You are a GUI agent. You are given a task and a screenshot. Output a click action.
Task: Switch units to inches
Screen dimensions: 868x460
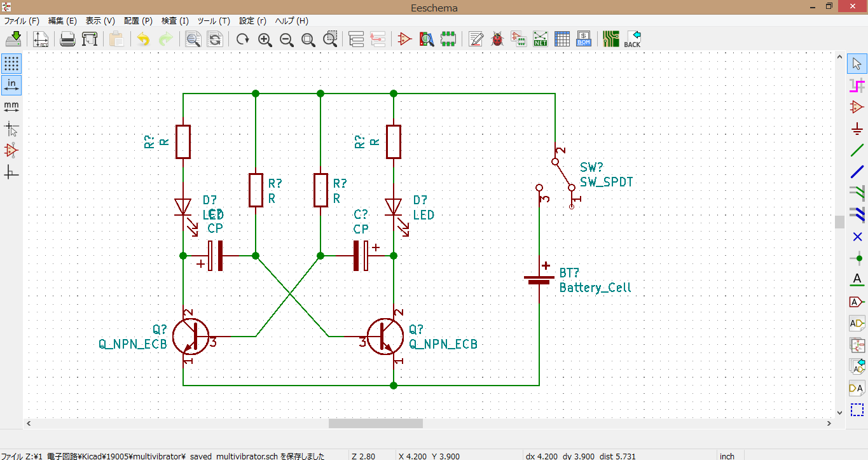(x=11, y=85)
